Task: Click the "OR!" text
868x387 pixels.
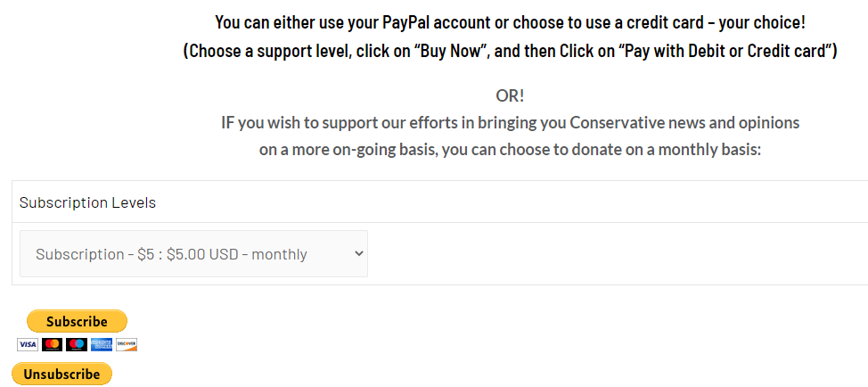Action: 510,95
